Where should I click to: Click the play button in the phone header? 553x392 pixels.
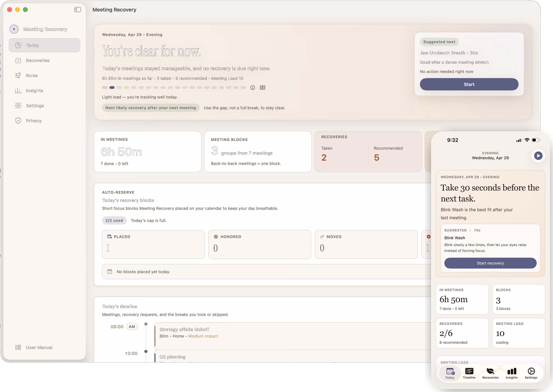point(538,156)
